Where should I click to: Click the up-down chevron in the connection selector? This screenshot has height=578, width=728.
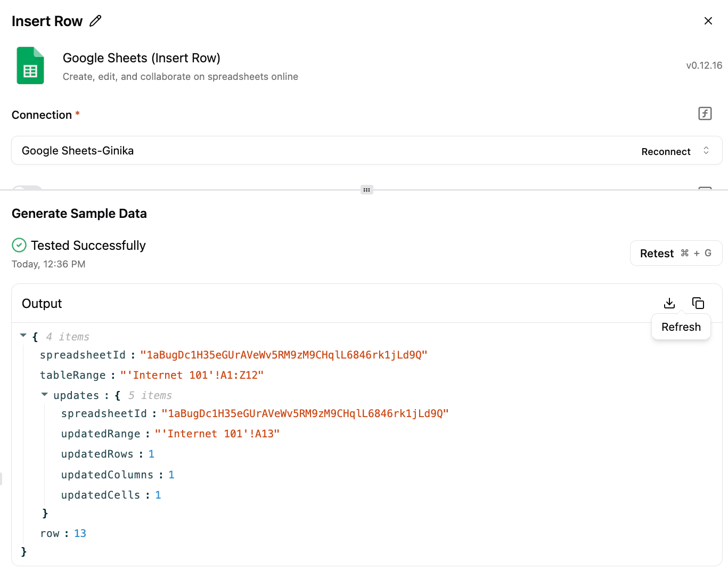[x=706, y=151]
